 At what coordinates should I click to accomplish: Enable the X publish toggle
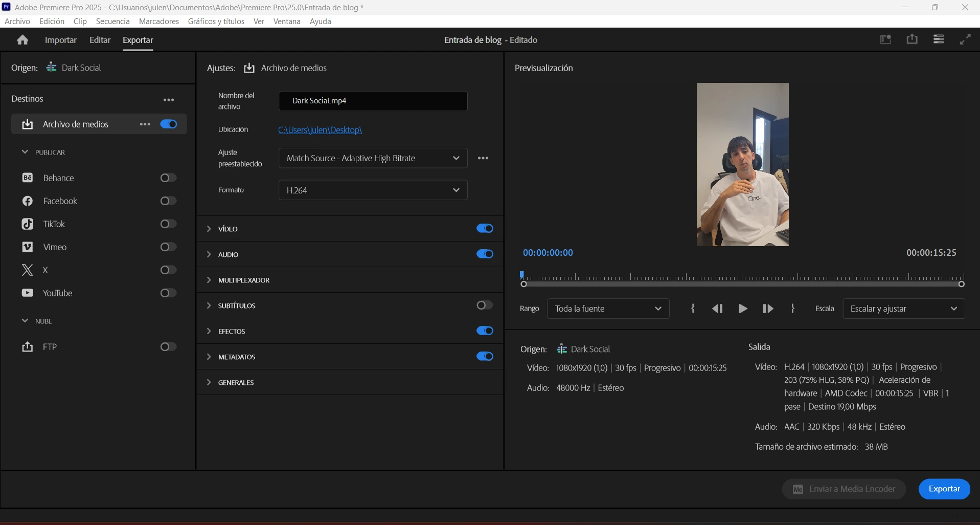tap(168, 270)
